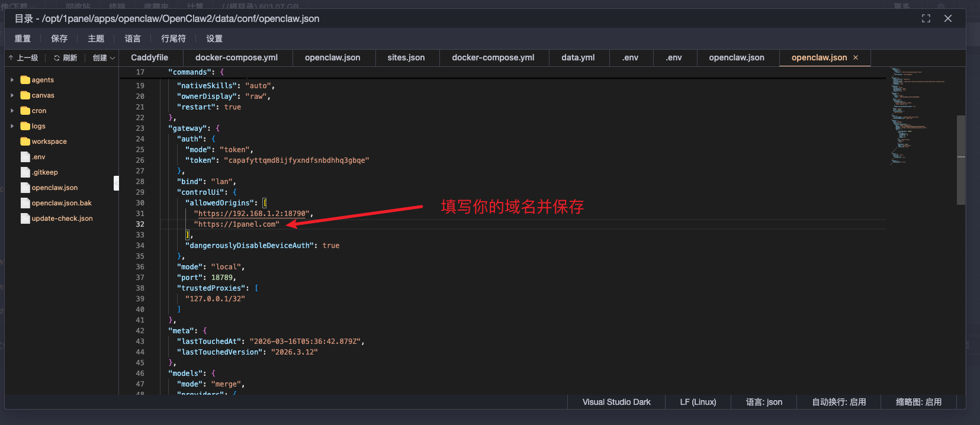Click the refresh (刷新) button in sidebar
The height and width of the screenshot is (425, 980).
click(65, 57)
